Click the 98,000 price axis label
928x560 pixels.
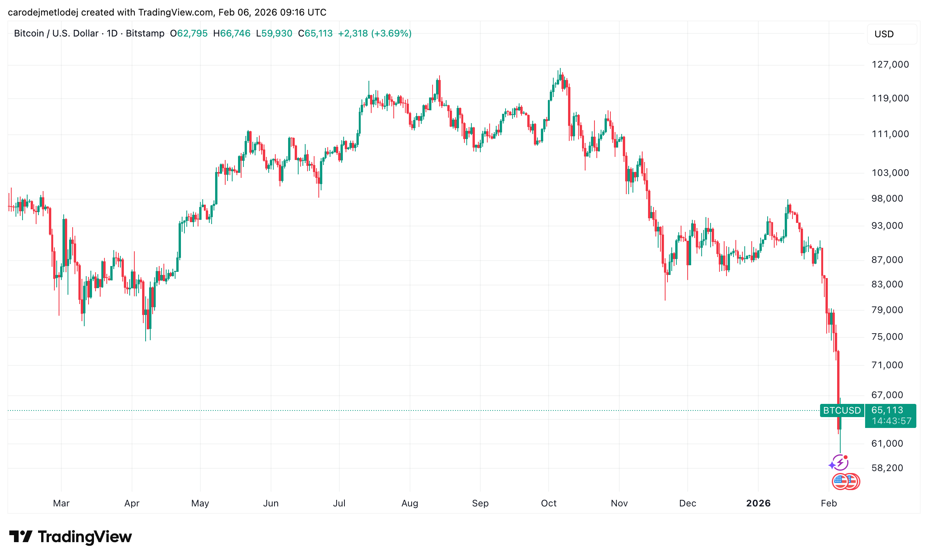tap(887, 198)
